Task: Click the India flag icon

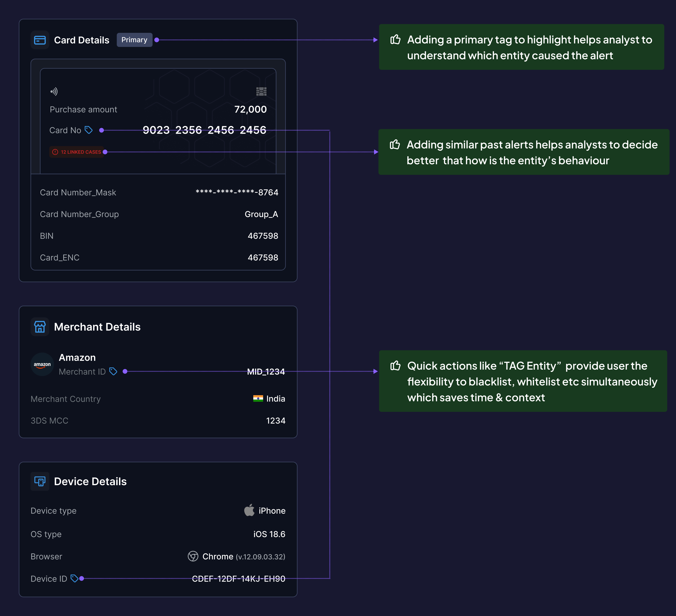Action: pos(258,399)
